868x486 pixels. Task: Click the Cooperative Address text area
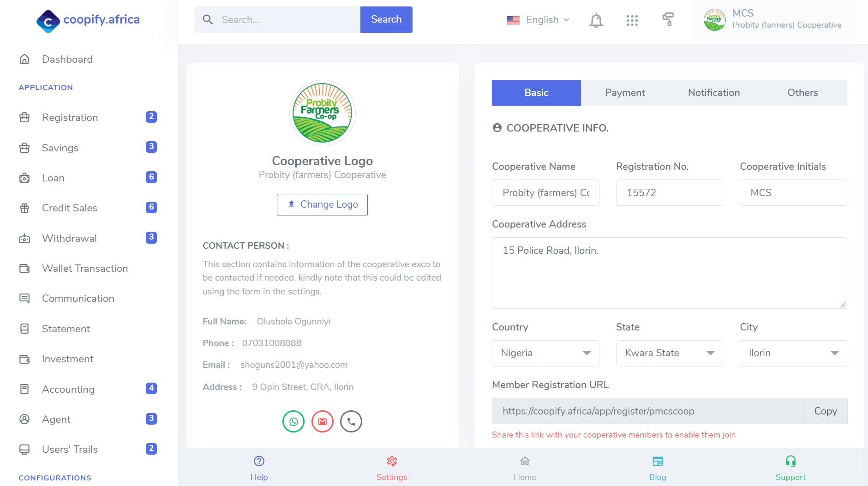click(670, 273)
